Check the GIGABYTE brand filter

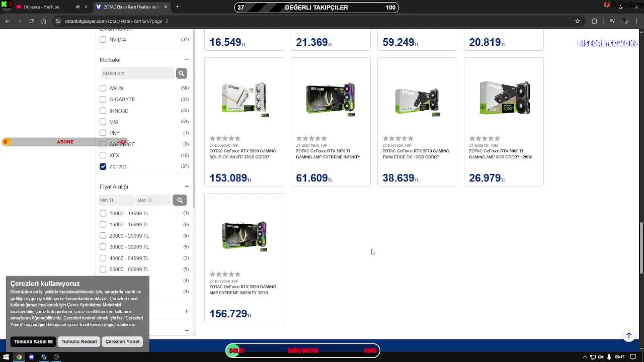(x=103, y=100)
